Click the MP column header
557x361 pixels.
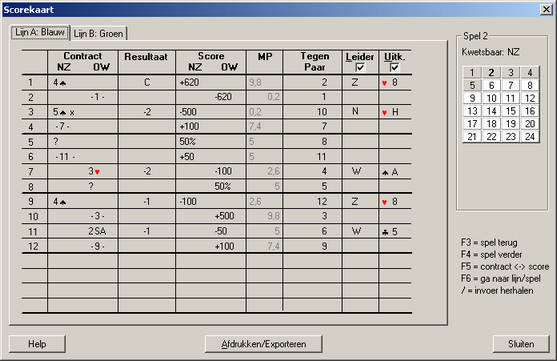click(265, 56)
